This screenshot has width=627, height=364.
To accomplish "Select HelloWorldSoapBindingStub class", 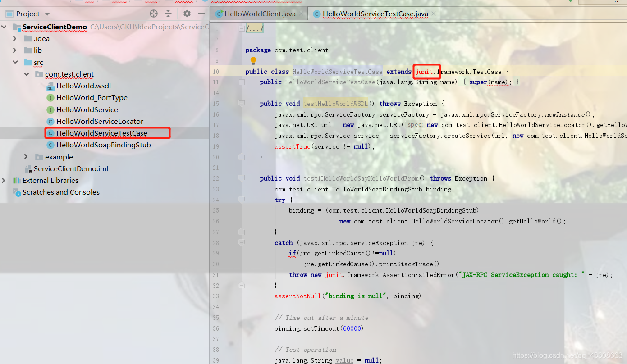I will 104,145.
